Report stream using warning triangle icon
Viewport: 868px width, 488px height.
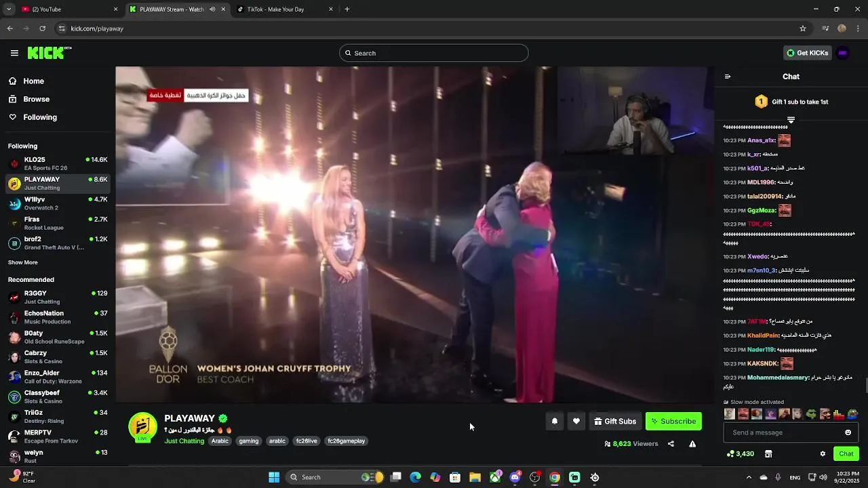[692, 444]
